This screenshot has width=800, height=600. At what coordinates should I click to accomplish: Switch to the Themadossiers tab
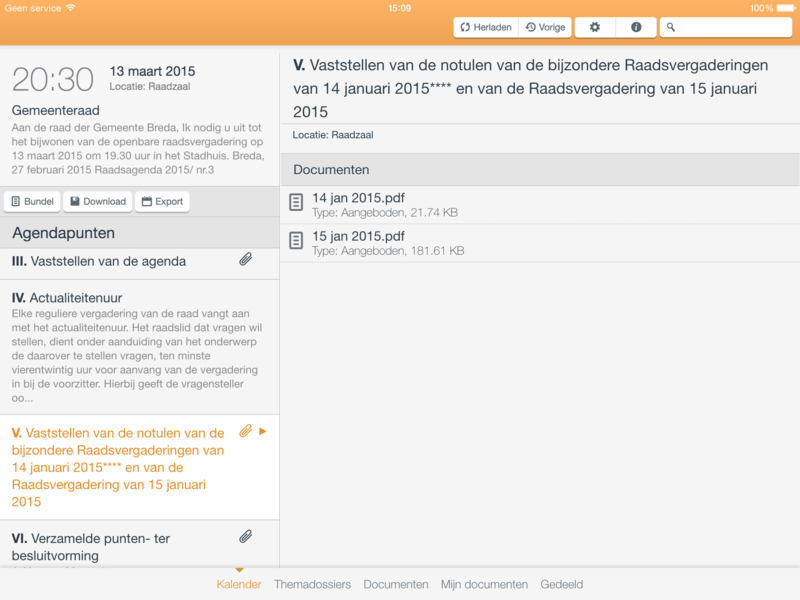(312, 585)
